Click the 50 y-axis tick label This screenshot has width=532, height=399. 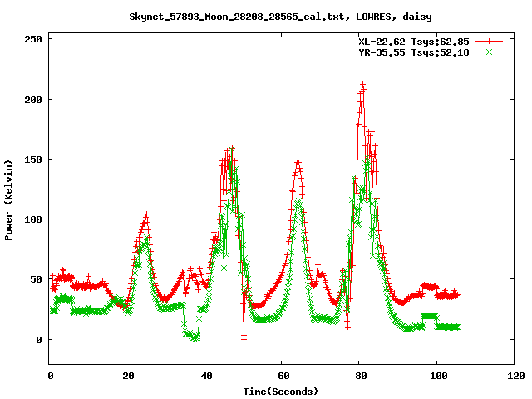tap(37, 279)
